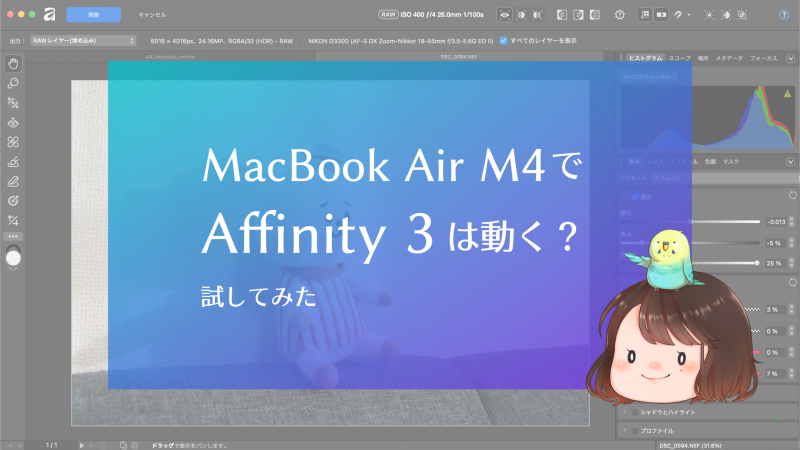800x450 pixels.
Task: Open the help question mark icon
Action: click(x=784, y=15)
